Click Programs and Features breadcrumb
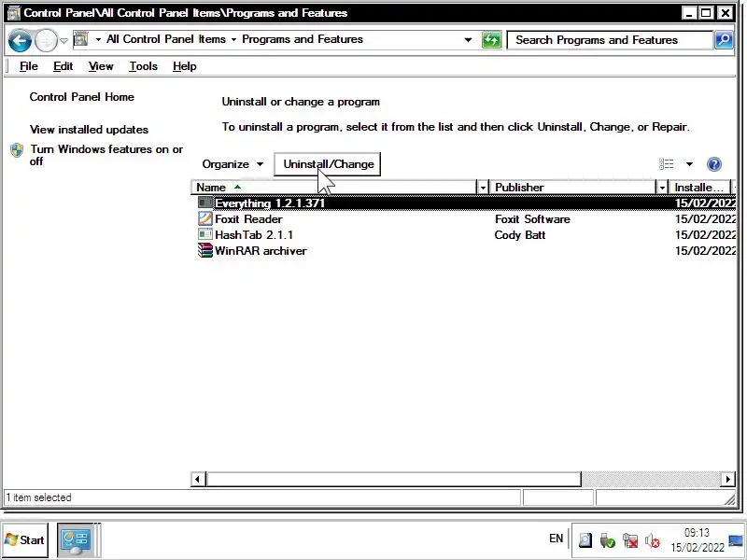The height and width of the screenshot is (560, 747). 303,39
